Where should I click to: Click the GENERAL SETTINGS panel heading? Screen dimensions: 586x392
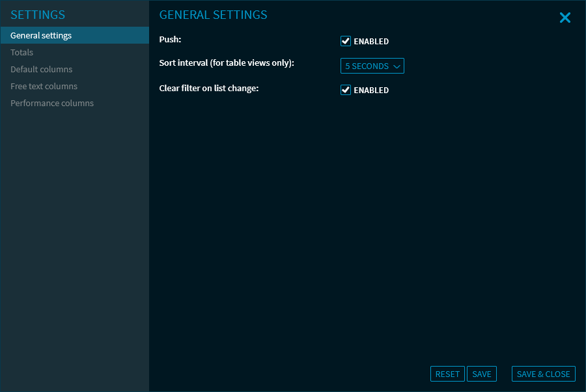click(213, 15)
